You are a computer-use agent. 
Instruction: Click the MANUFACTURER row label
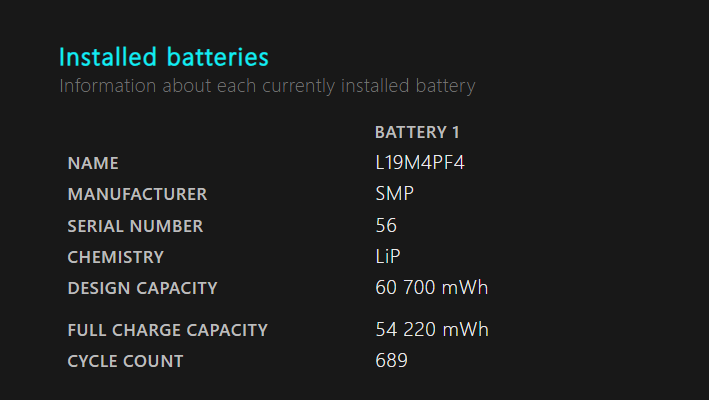click(137, 194)
